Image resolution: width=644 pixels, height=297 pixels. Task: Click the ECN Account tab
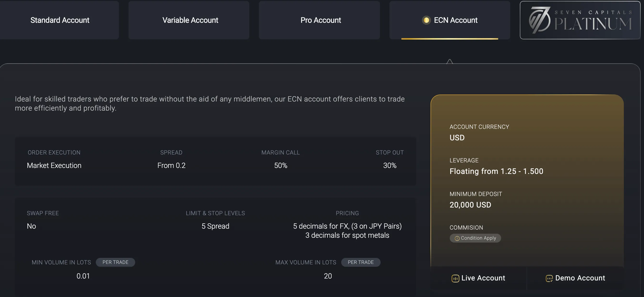click(450, 20)
